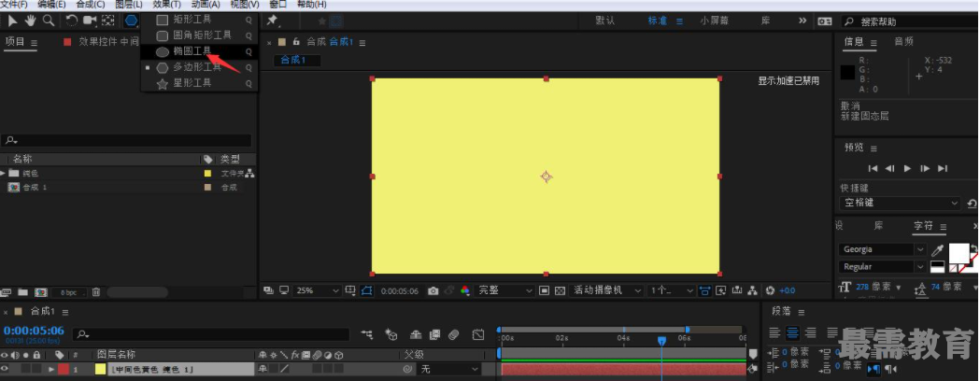Toggle the region of interest button
The width and height of the screenshot is (980, 381).
545,290
